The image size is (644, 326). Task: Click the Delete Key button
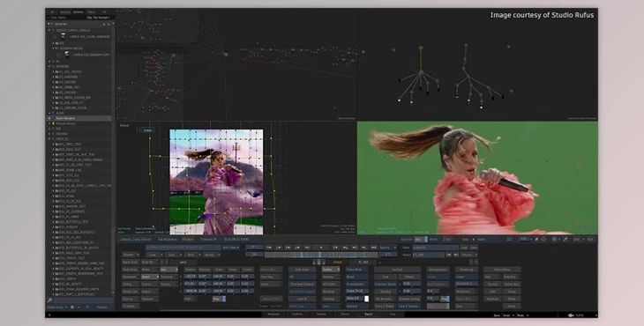[512, 284]
